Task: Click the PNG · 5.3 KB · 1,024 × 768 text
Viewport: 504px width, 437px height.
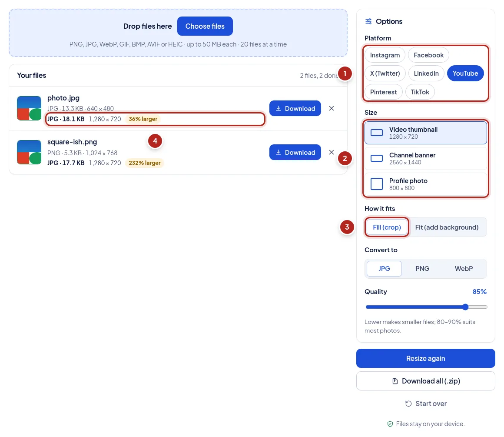Action: [82, 153]
